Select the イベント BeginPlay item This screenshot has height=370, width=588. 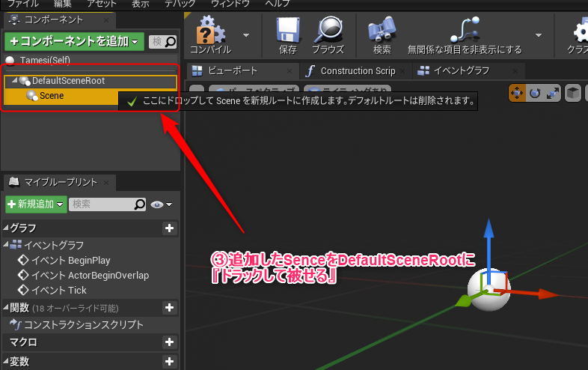(70, 261)
